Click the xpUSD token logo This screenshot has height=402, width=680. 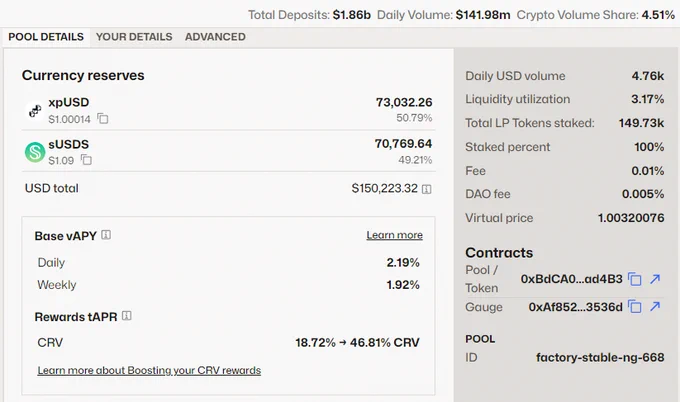click(35, 111)
